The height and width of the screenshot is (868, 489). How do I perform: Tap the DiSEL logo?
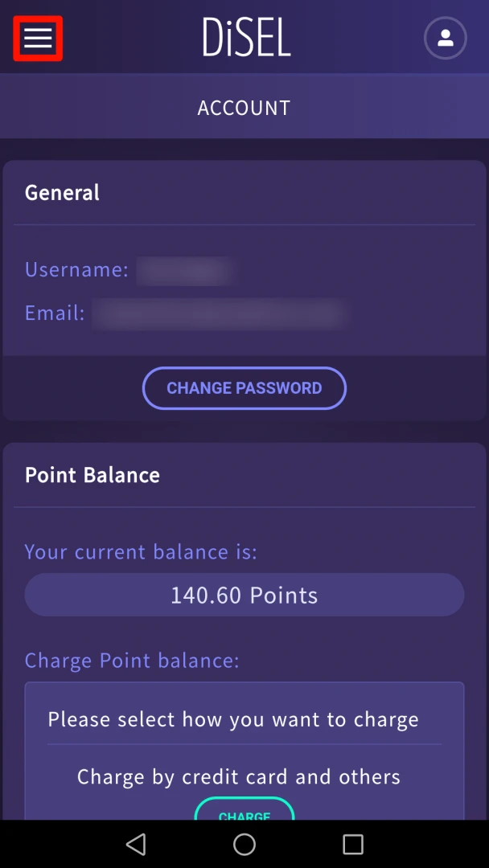pos(245,38)
